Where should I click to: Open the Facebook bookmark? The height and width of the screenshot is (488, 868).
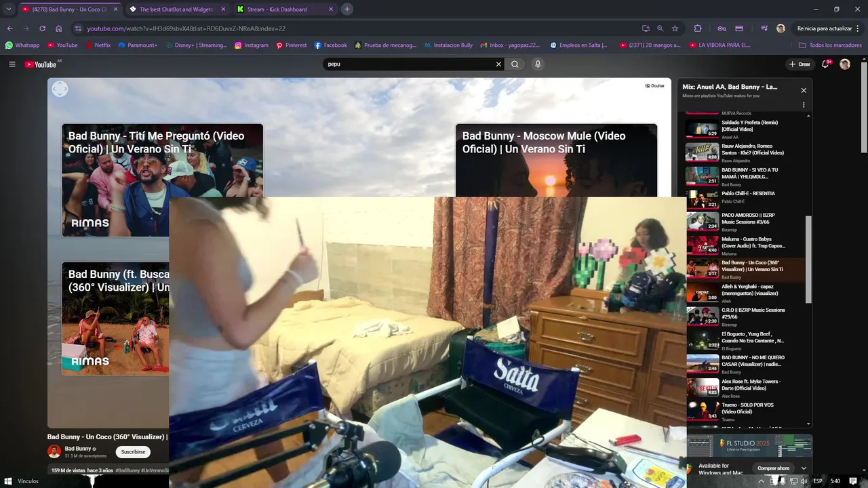[331, 45]
